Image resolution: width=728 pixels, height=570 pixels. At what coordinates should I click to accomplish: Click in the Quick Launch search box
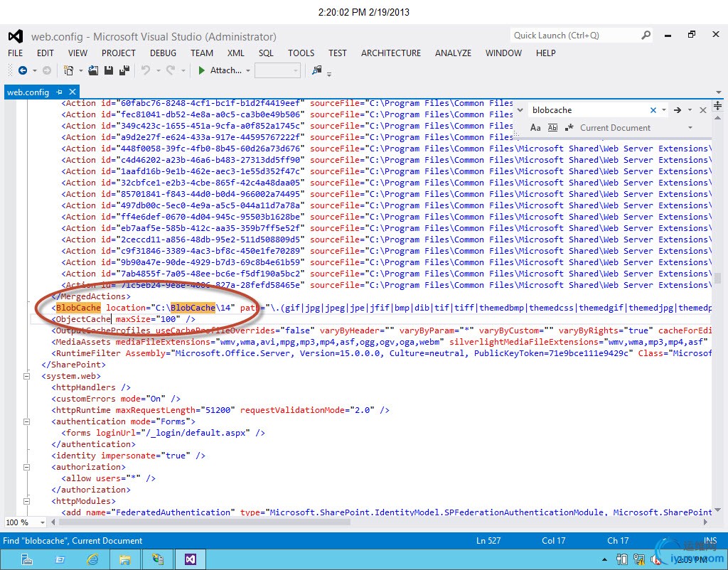[x=576, y=36]
